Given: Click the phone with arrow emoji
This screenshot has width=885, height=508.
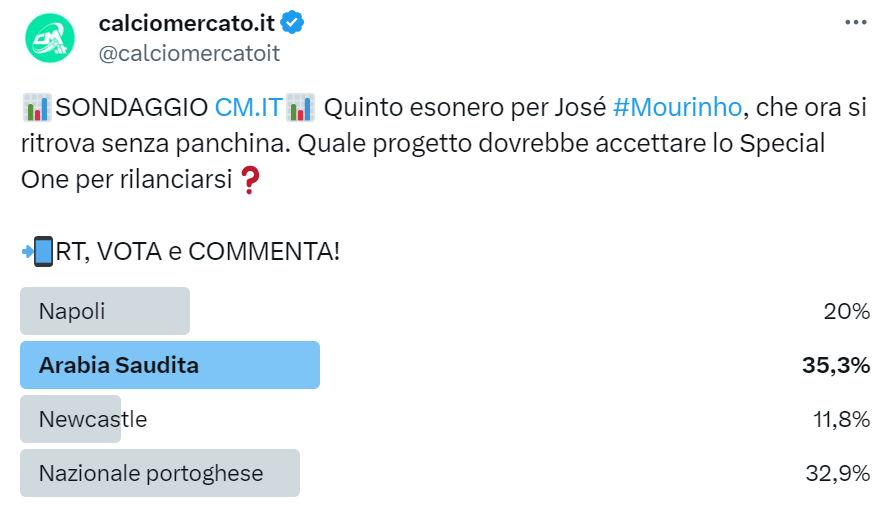Looking at the screenshot, I should click(x=37, y=251).
